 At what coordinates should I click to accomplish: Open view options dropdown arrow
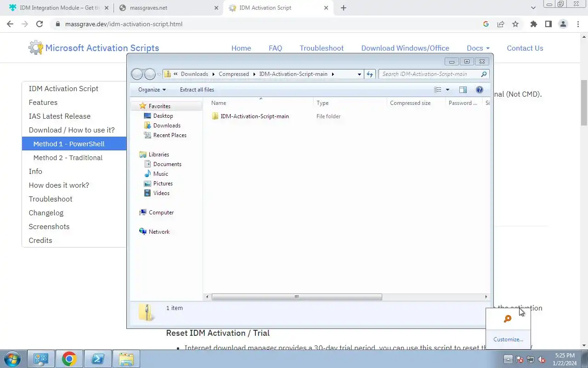(x=447, y=90)
